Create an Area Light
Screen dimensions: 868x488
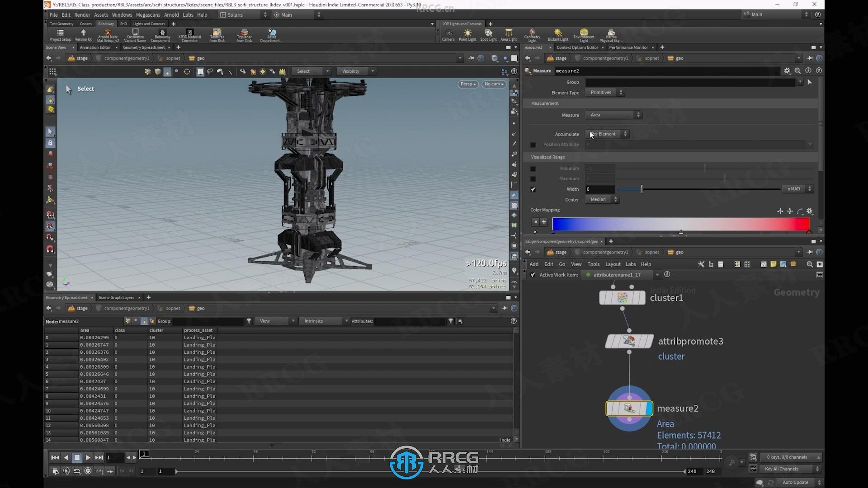point(509,35)
